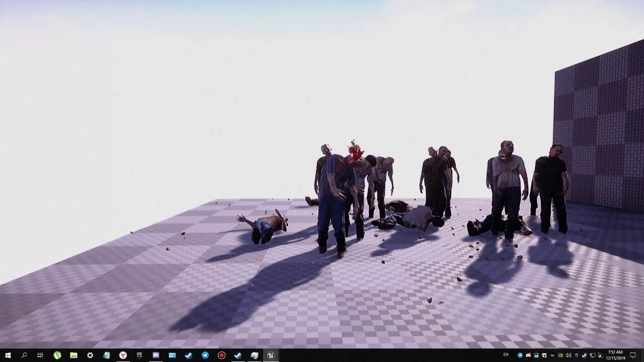Switch to Unreal Engine taskbar button
Screen dimensions: 644x362
click(x=271, y=355)
